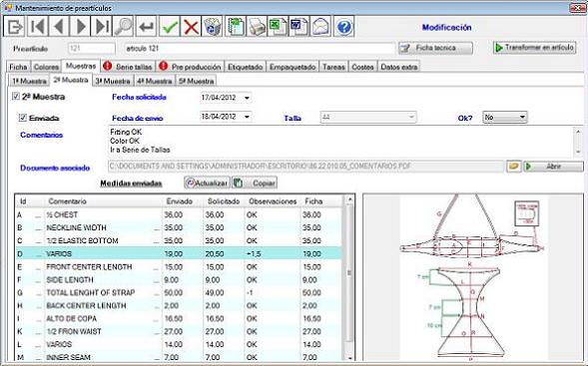Select the '1/2 ELASTIC BOTTOM' row
This screenshot has width=588, height=366.
[179, 241]
